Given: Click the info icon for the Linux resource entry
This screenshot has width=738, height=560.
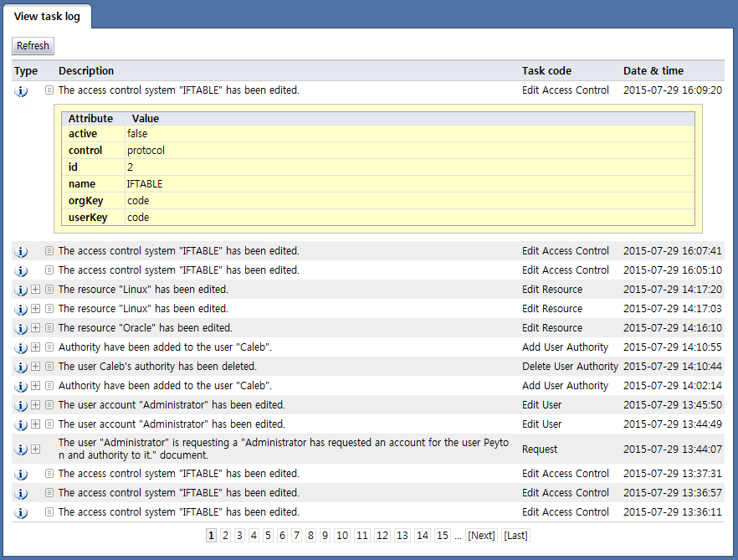Looking at the screenshot, I should (x=21, y=289).
